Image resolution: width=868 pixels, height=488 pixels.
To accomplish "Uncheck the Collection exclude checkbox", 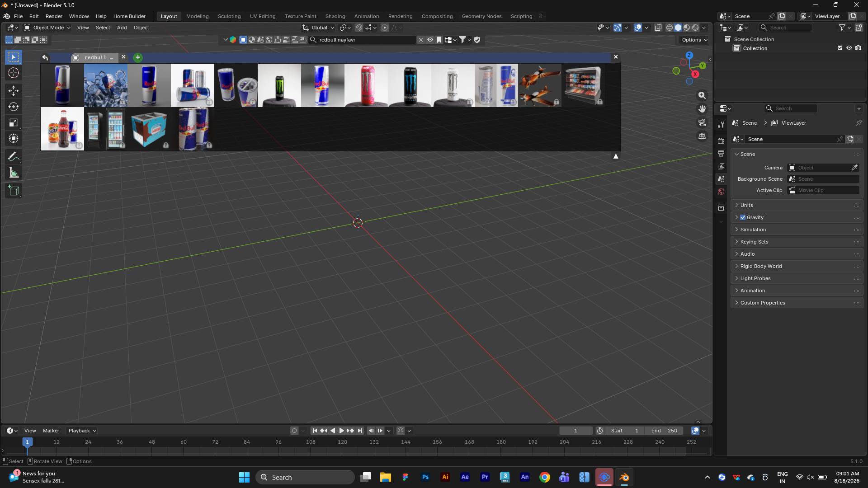I will pos(840,48).
